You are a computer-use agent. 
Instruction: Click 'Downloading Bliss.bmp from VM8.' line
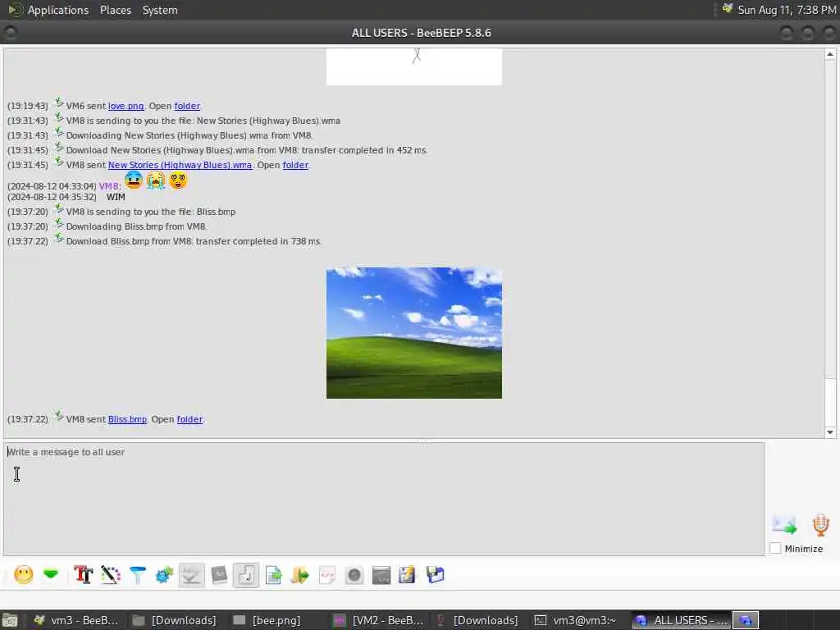point(137,226)
